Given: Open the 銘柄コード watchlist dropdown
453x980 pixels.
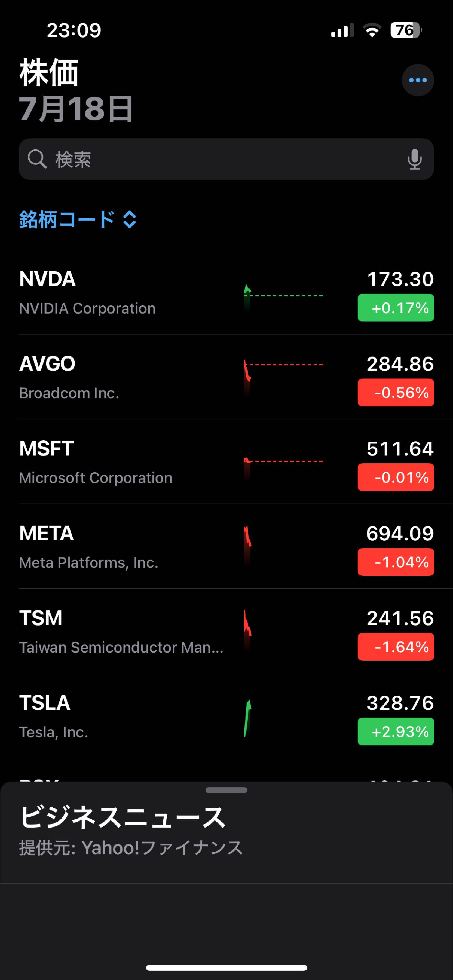Looking at the screenshot, I should 78,219.
